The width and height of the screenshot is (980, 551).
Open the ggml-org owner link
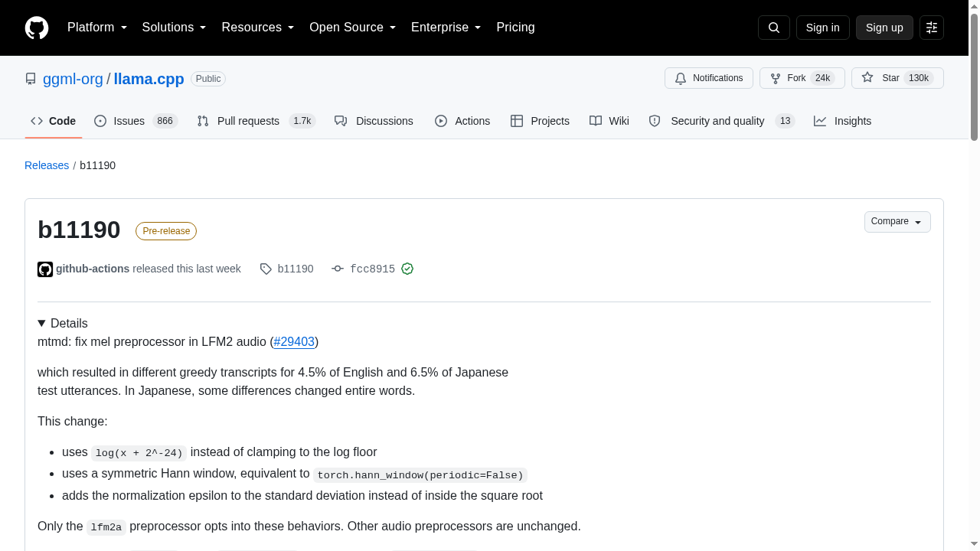(x=73, y=79)
